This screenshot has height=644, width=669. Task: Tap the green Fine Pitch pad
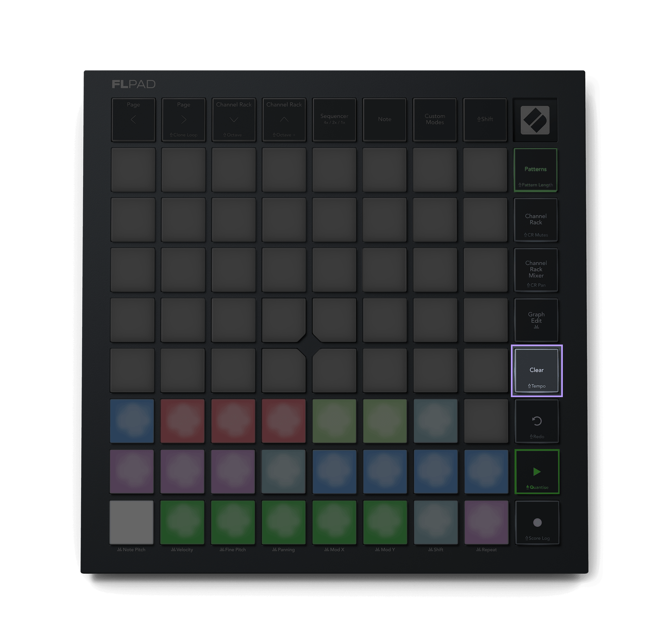point(233,522)
